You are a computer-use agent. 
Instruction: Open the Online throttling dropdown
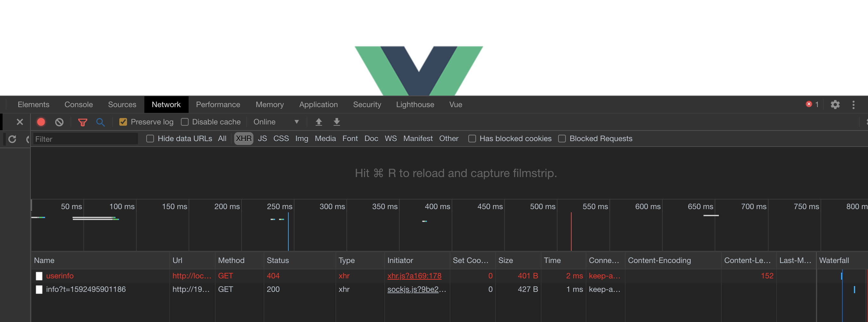tap(276, 122)
